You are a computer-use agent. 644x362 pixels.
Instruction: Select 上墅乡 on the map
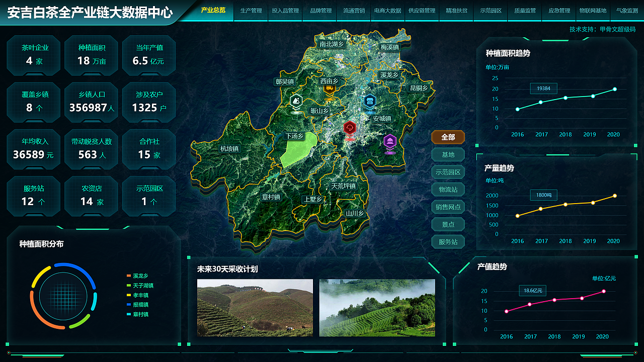tap(312, 199)
